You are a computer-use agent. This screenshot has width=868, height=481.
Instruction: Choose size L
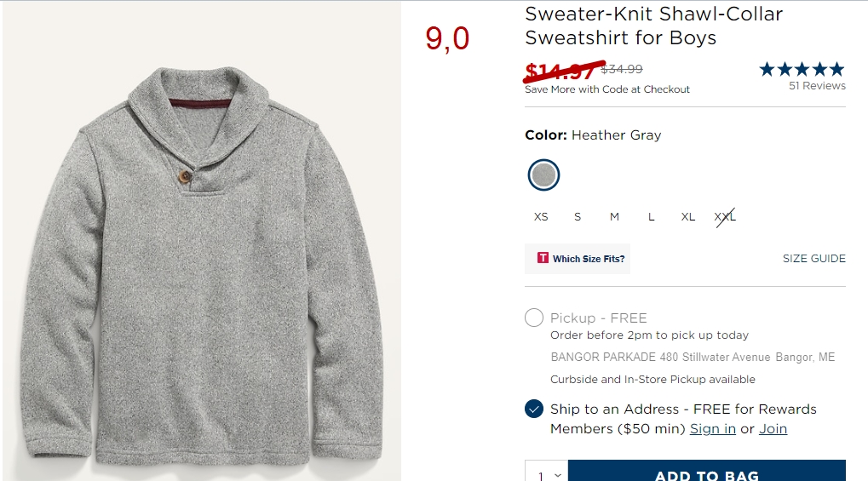(651, 217)
